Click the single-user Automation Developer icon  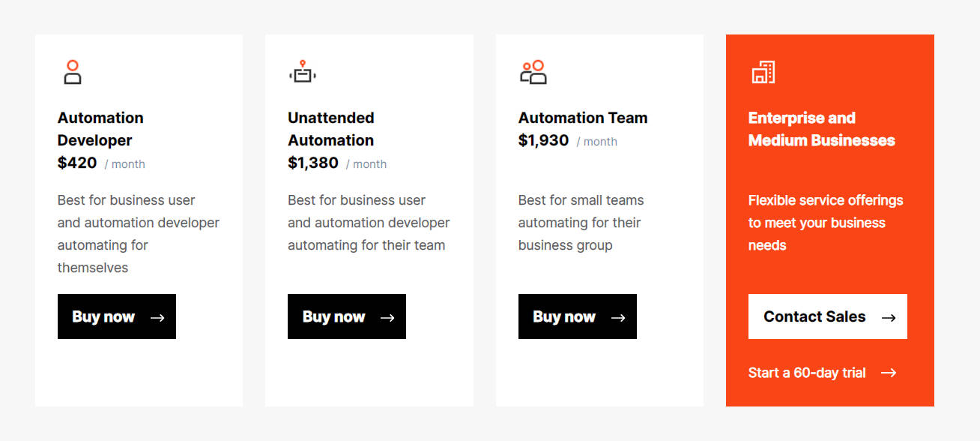tap(72, 73)
